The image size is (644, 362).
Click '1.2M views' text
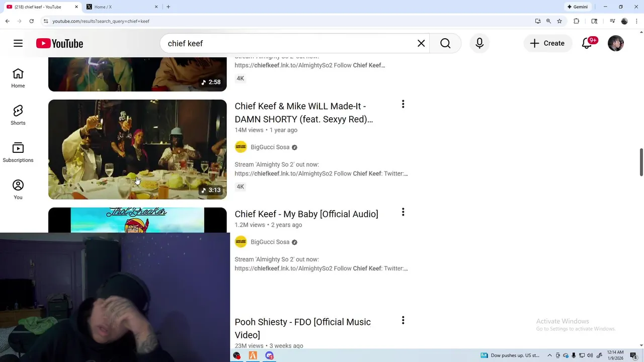point(250,225)
